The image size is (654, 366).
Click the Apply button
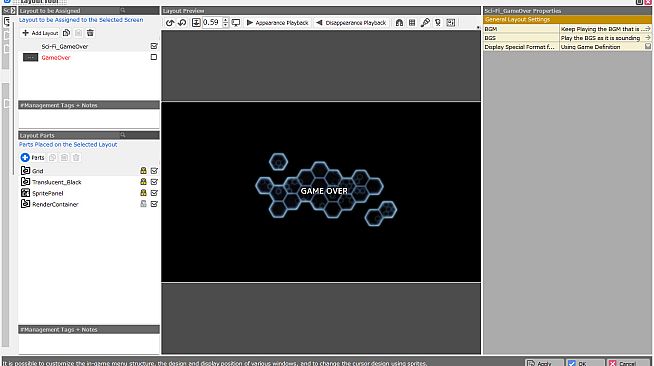click(544, 363)
